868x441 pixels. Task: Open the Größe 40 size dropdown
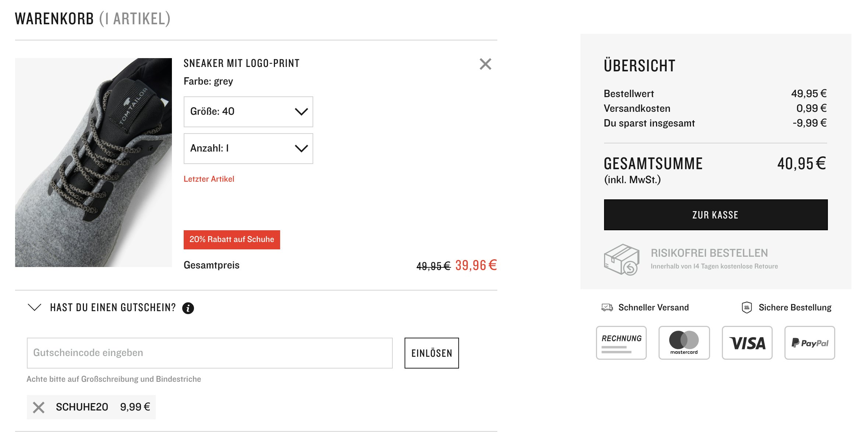click(x=248, y=112)
